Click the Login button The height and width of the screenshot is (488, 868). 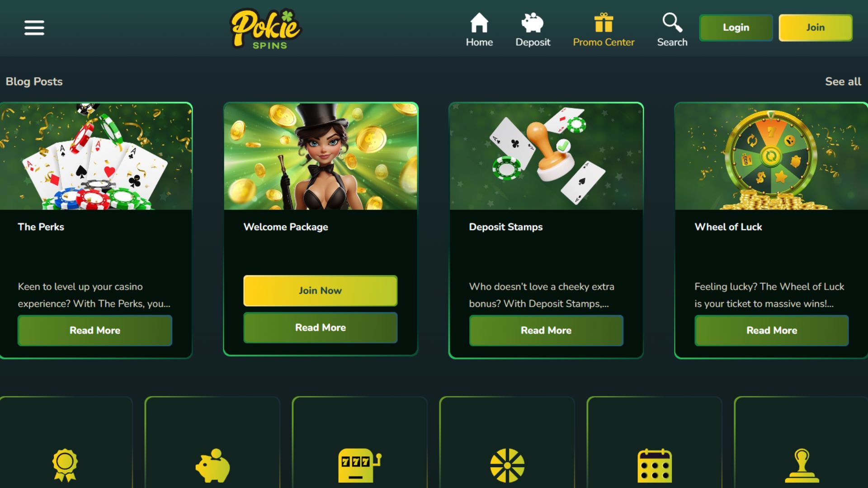pos(736,28)
